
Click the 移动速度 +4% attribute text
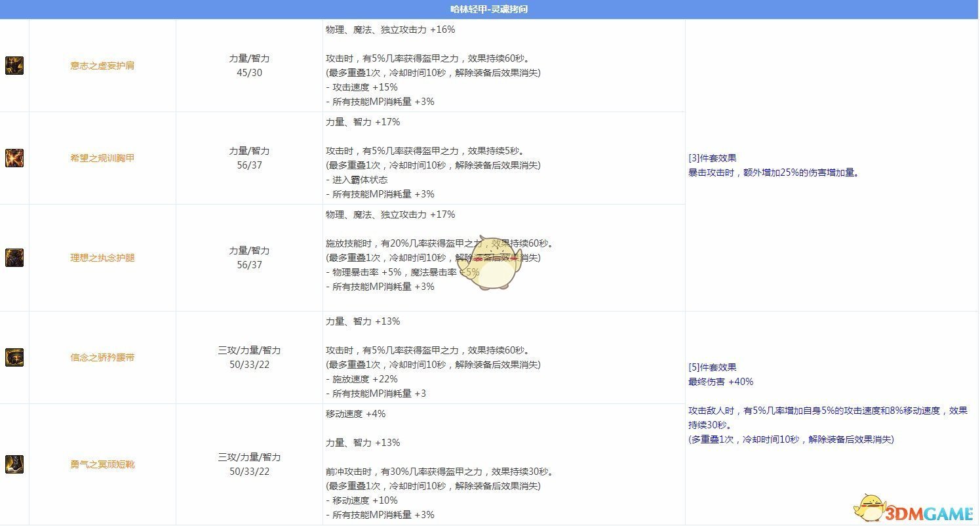coord(355,414)
